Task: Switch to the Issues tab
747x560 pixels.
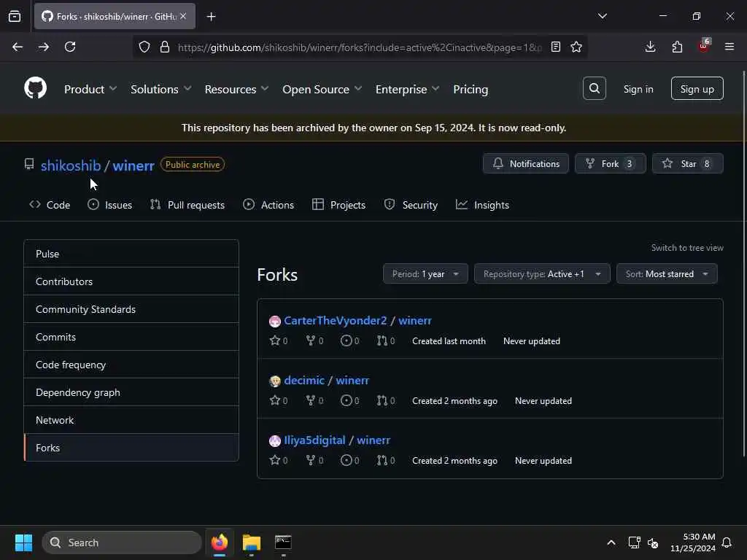Action: pyautogui.click(x=109, y=205)
